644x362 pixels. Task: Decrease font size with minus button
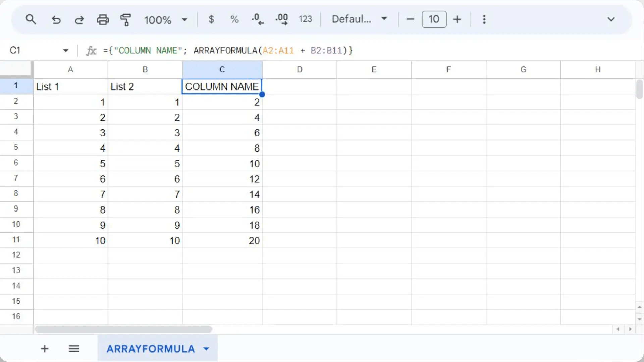pos(410,19)
